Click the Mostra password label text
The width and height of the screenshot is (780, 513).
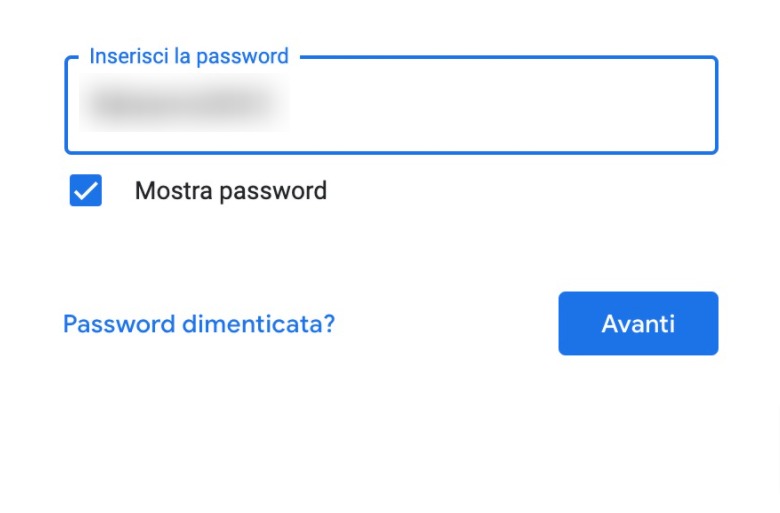click(231, 191)
